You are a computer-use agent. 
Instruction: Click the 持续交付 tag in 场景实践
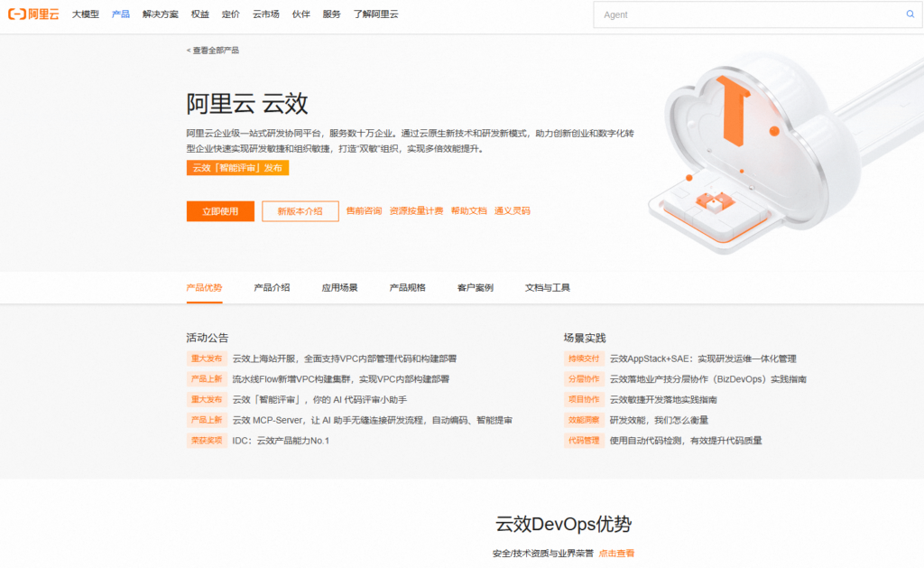pyautogui.click(x=584, y=358)
